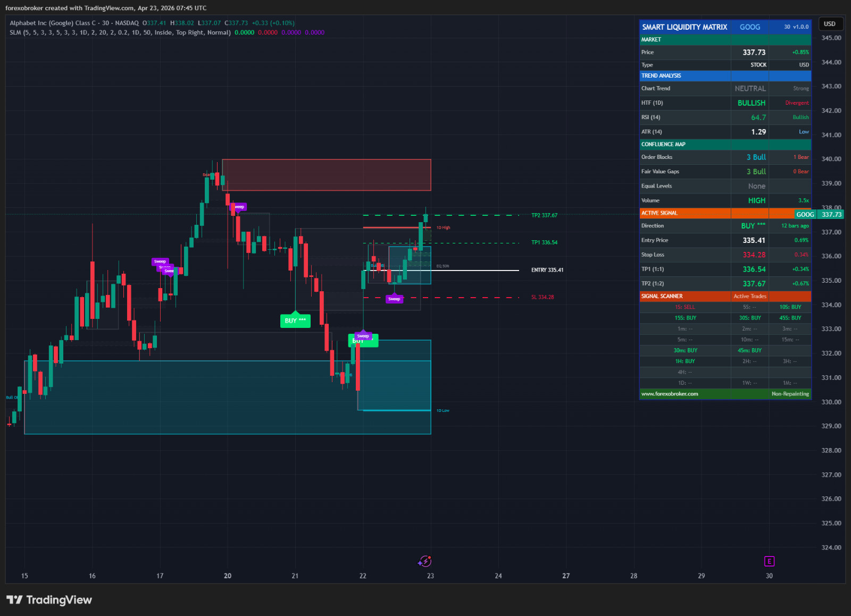Click the 1S: SELL scanner cell

(685, 307)
